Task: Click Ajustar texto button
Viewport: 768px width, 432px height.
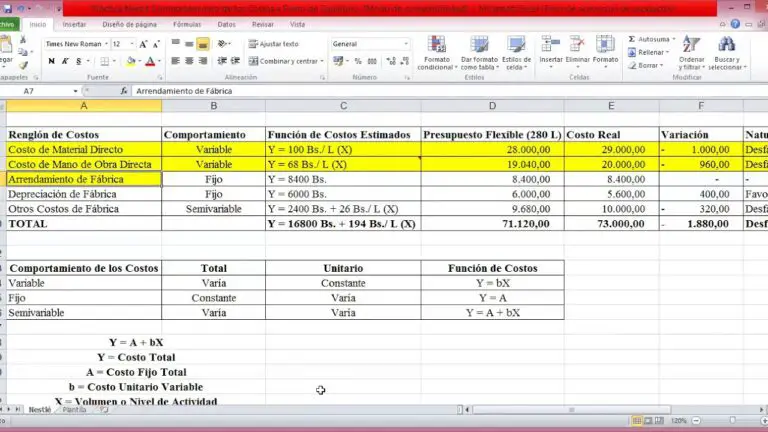Action: tap(273, 44)
